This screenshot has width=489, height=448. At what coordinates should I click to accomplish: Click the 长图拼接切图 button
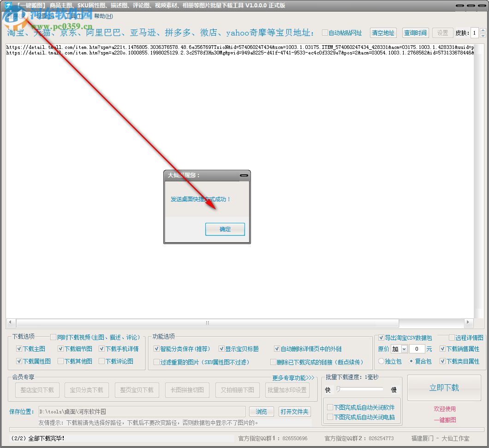point(187,390)
